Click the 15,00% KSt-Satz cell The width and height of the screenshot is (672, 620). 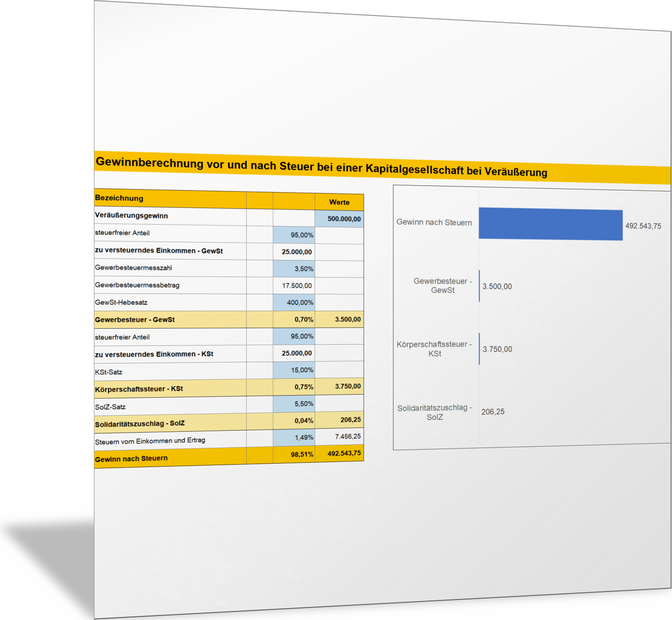[294, 370]
